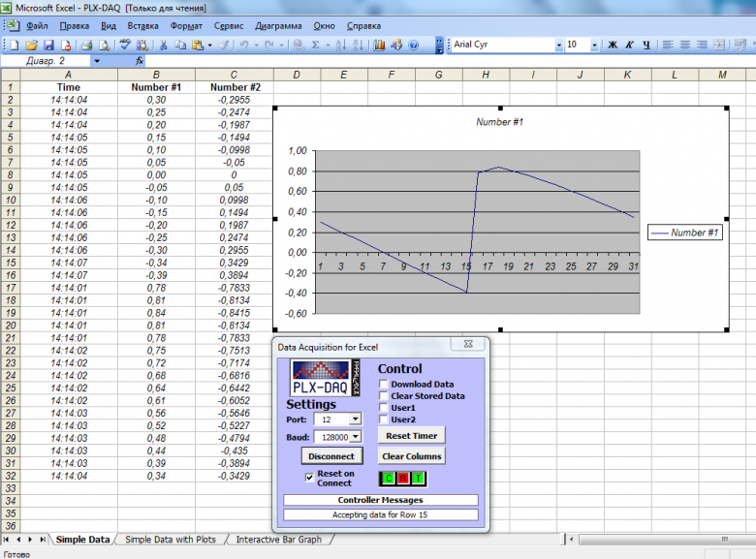The width and height of the screenshot is (756, 559).
Task: Sort ascending with the toolbar icon
Action: tap(341, 46)
